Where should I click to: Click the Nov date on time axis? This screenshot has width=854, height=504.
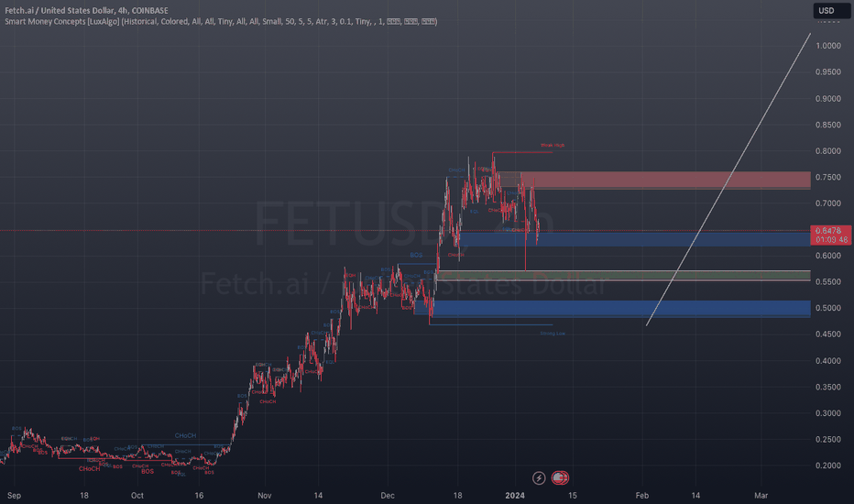point(264,495)
